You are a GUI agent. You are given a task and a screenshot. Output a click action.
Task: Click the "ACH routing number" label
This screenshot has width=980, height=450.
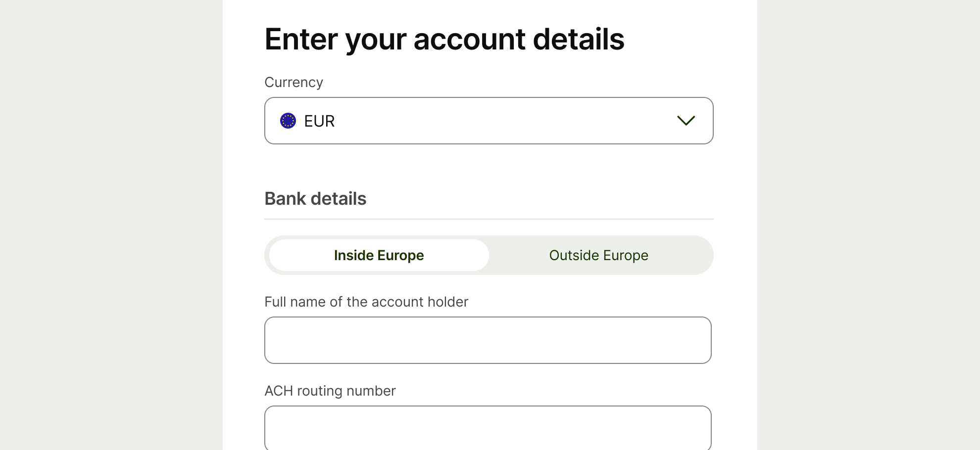coord(330,391)
